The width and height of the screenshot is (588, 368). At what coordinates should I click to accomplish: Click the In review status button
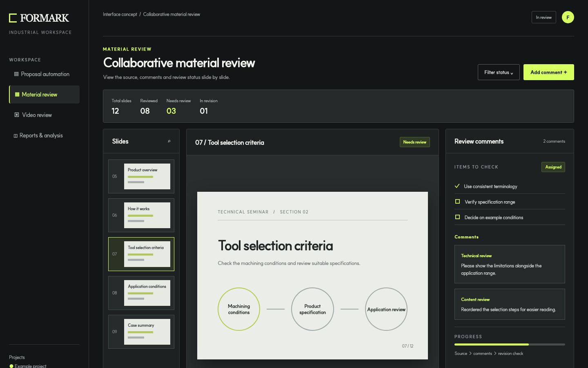pos(543,17)
